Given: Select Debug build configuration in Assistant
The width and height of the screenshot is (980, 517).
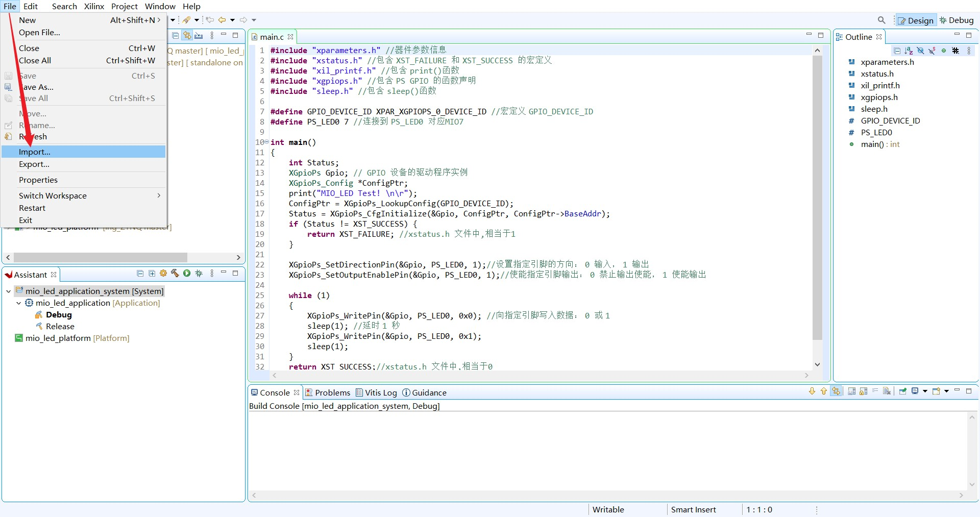Looking at the screenshot, I should pyautogui.click(x=59, y=315).
